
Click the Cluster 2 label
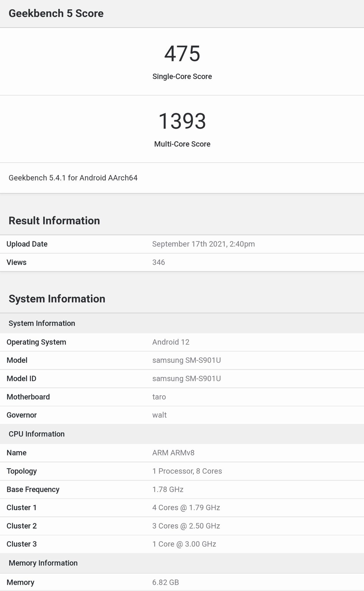pos(22,526)
